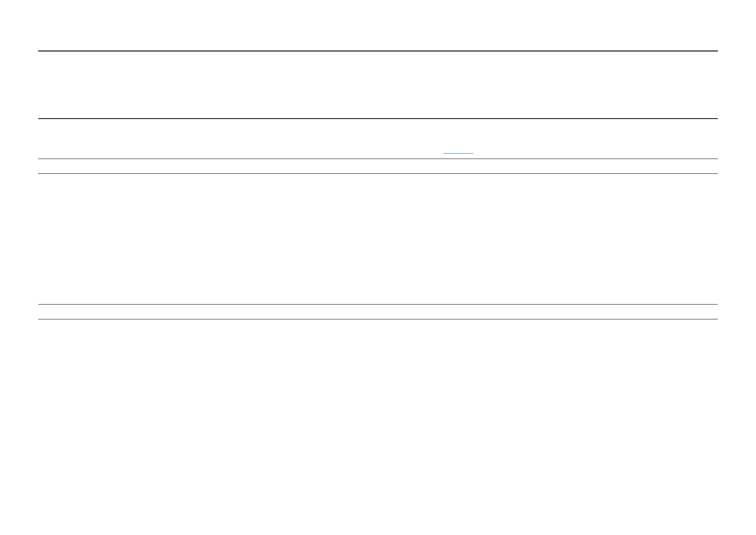Click the left end of the thick top rule
The height and width of the screenshot is (535, 756).
pos(40,51)
